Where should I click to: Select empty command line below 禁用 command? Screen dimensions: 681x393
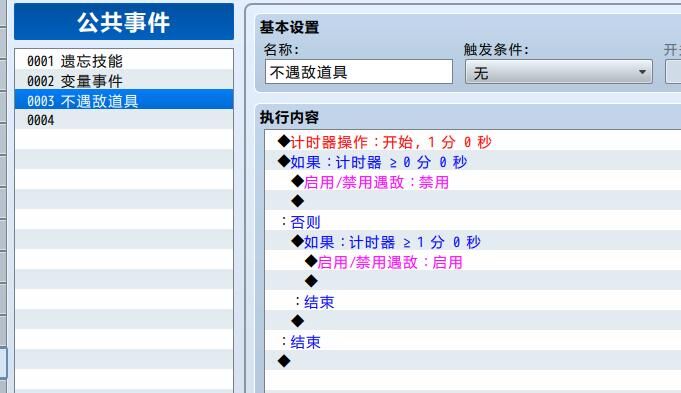pyautogui.click(x=473, y=201)
